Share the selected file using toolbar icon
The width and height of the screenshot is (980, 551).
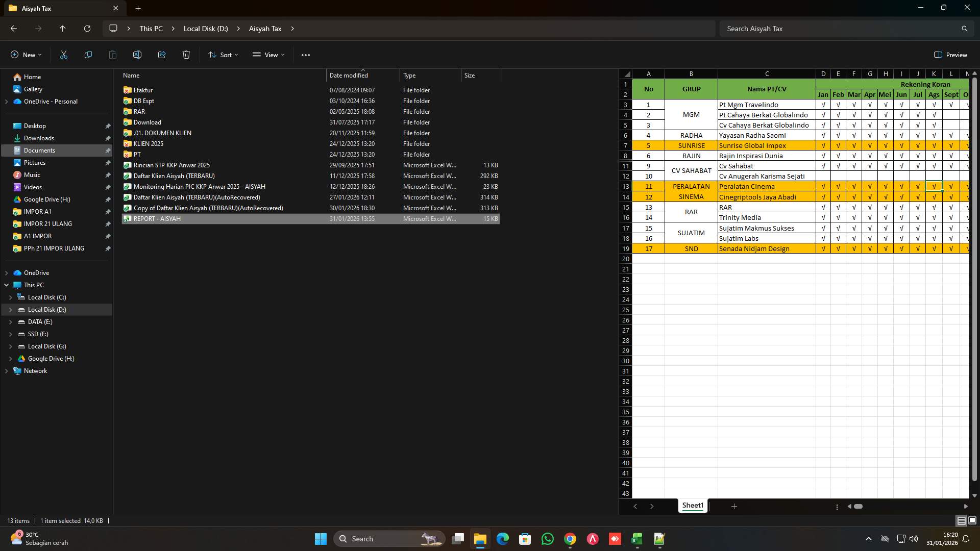coord(161,55)
